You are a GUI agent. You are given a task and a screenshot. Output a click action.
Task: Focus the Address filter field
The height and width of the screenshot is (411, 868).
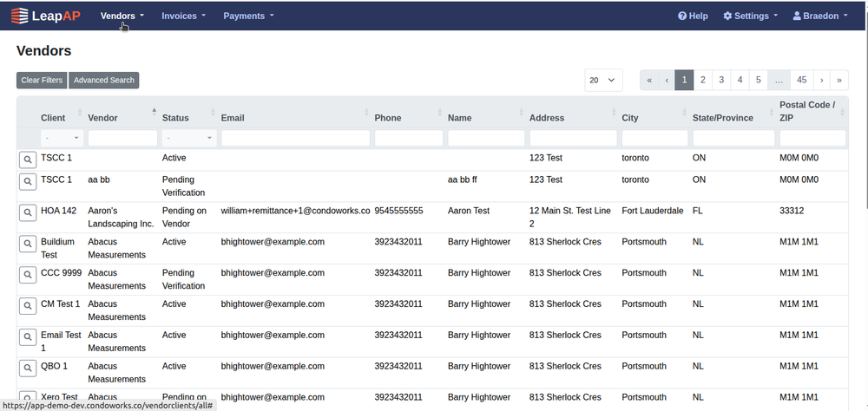click(573, 138)
